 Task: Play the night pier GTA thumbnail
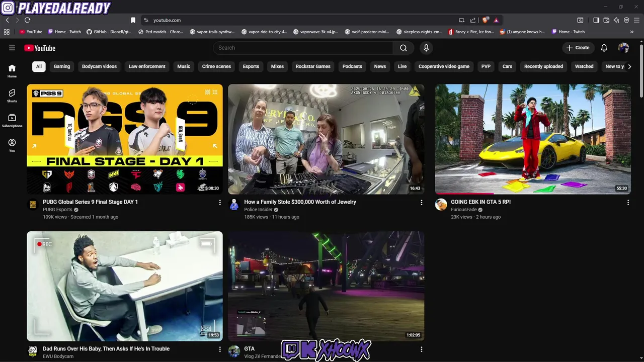(326, 286)
